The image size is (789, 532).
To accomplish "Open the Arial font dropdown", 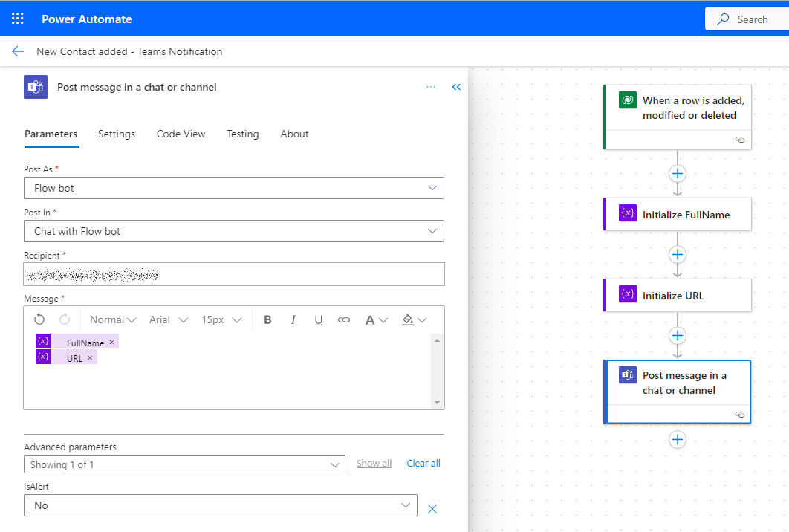I will 169,320.
